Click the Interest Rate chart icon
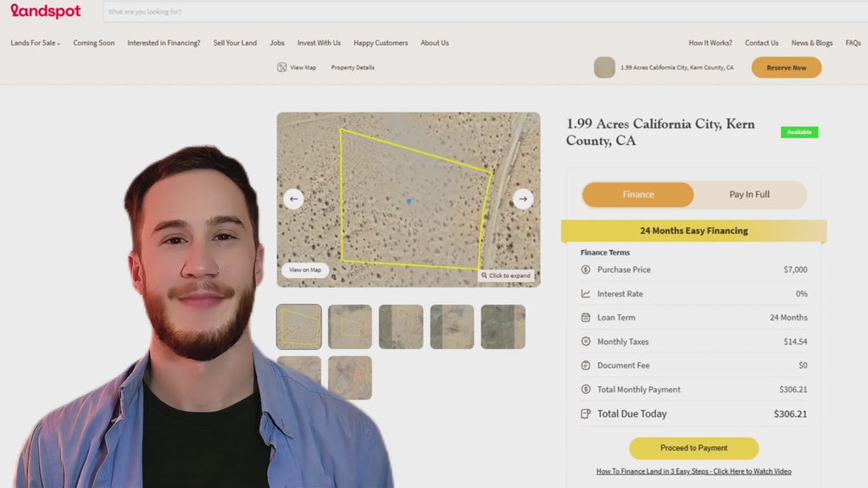 point(586,294)
